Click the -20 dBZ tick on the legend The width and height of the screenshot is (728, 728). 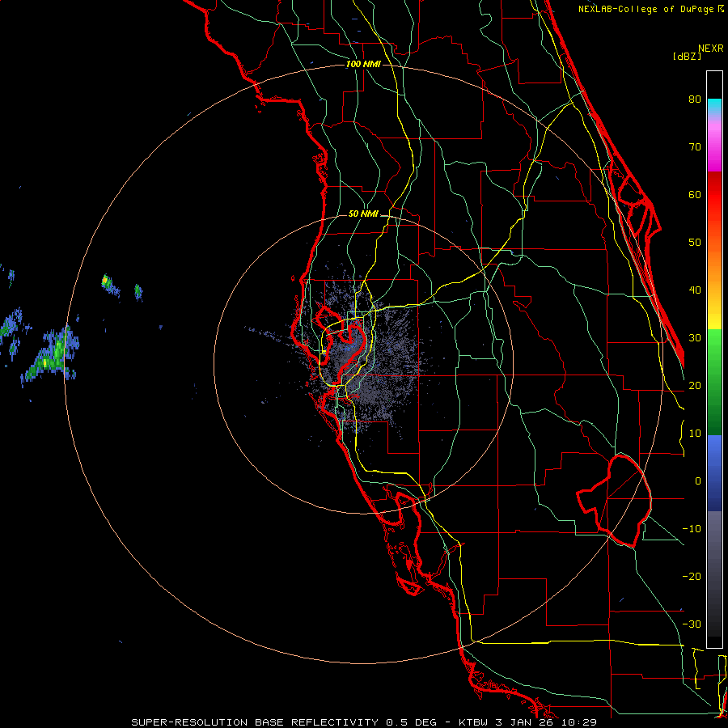click(x=692, y=577)
